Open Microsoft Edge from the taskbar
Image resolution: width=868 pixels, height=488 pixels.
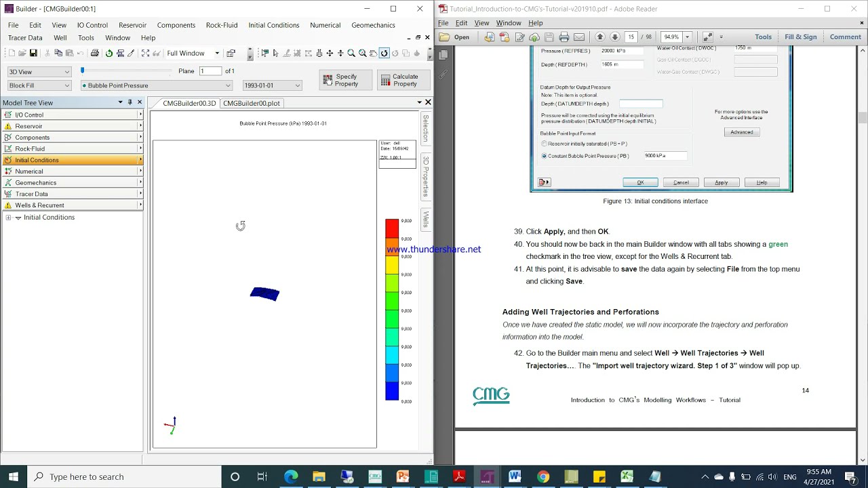[291, 476]
